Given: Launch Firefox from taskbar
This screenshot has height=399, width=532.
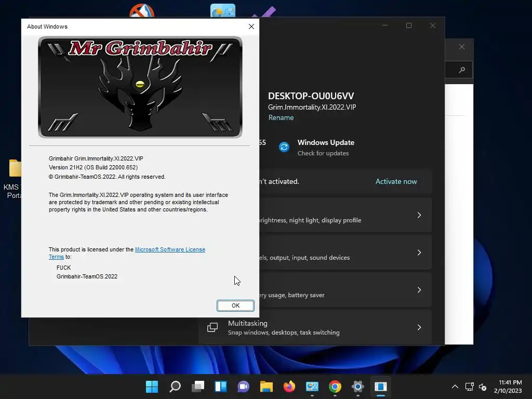Looking at the screenshot, I should point(289,387).
